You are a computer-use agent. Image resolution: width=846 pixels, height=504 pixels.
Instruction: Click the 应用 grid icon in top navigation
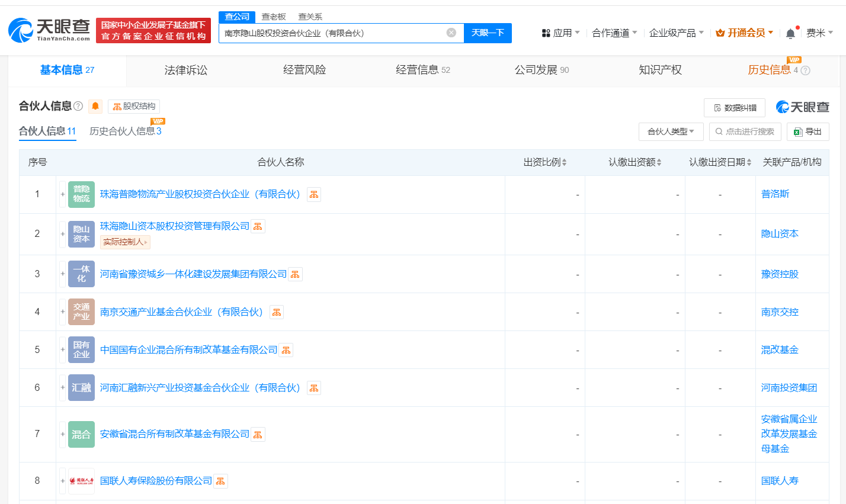pyautogui.click(x=546, y=33)
